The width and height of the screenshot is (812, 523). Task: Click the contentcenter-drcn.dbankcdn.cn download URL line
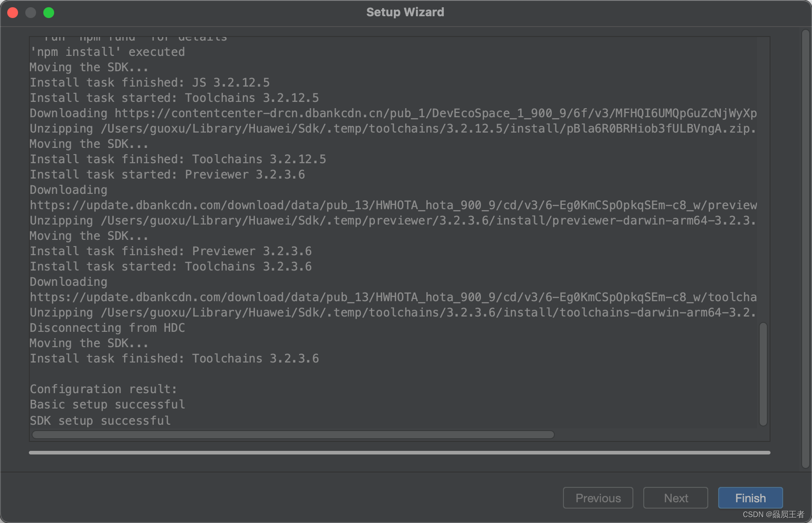[393, 113]
